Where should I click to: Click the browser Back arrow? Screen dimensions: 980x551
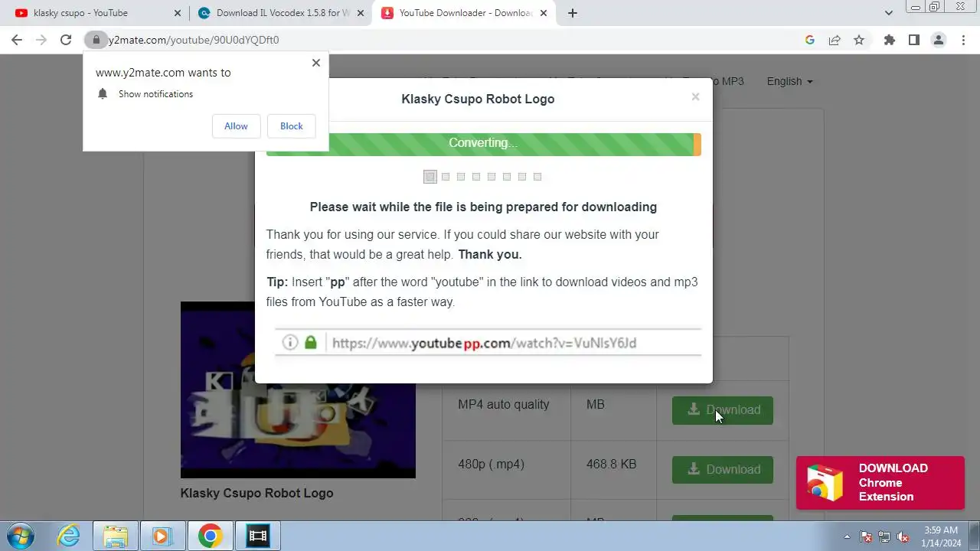pos(17,40)
